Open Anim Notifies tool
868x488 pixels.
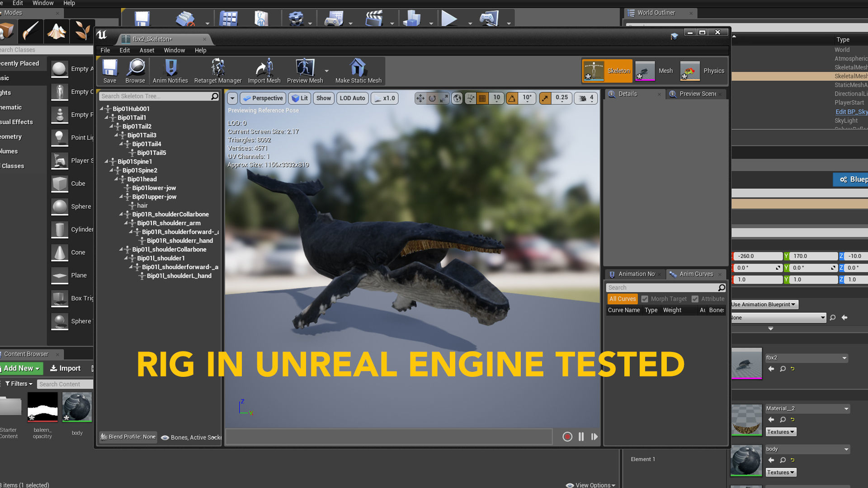(x=170, y=69)
